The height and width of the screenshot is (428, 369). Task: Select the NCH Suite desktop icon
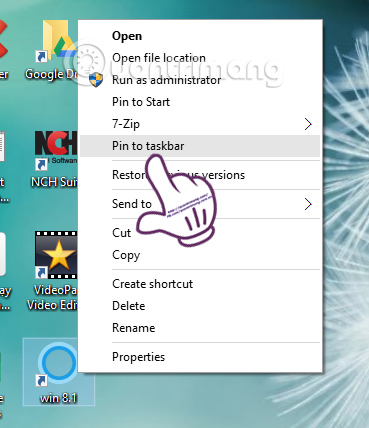56,150
